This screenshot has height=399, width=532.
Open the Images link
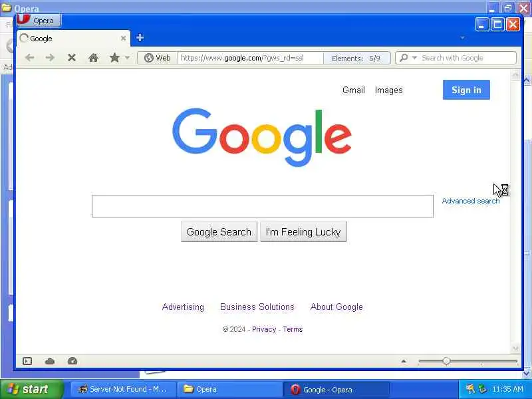point(389,90)
